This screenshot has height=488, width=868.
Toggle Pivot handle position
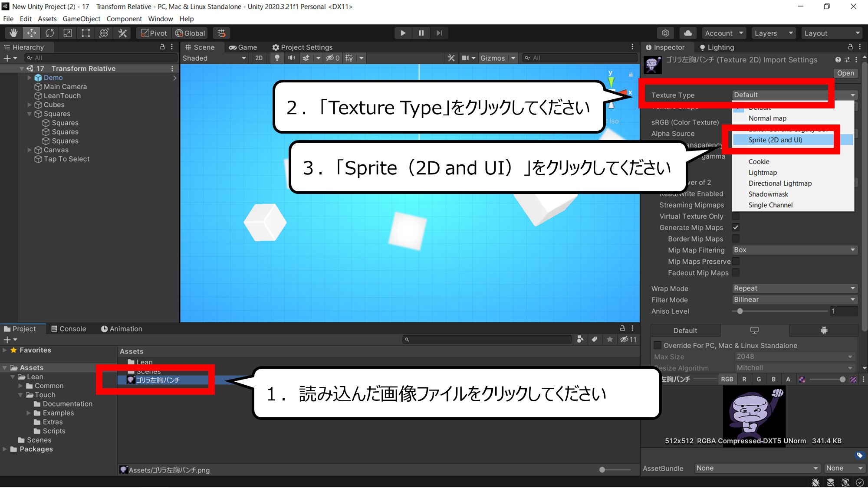(x=154, y=33)
